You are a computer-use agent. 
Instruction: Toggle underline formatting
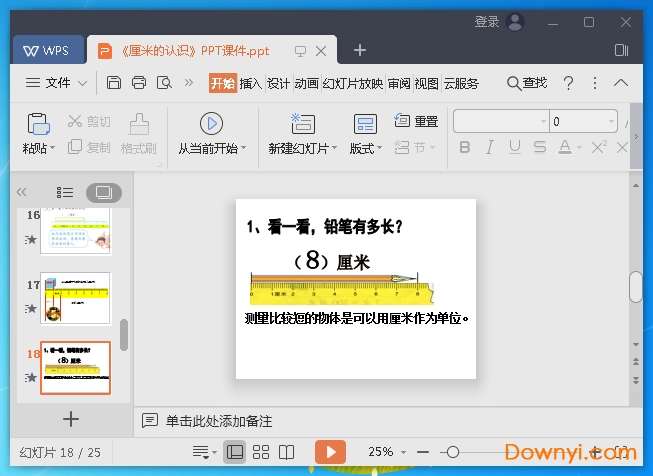tap(515, 147)
